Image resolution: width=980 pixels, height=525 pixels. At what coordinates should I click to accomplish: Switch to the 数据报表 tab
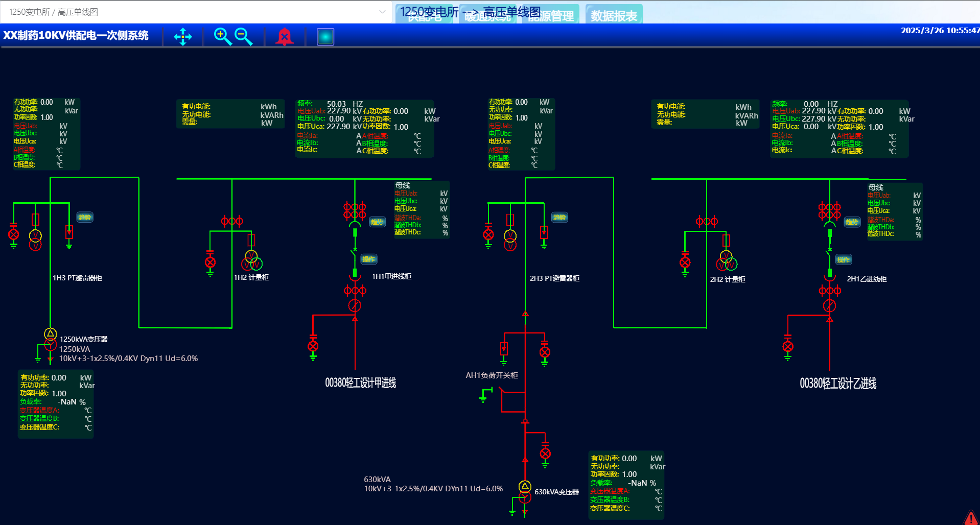(614, 16)
